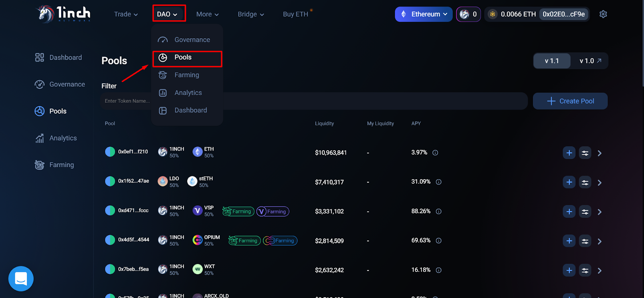Toggle the DAO dropdown menu
The height and width of the screenshot is (298, 644).
(x=167, y=14)
